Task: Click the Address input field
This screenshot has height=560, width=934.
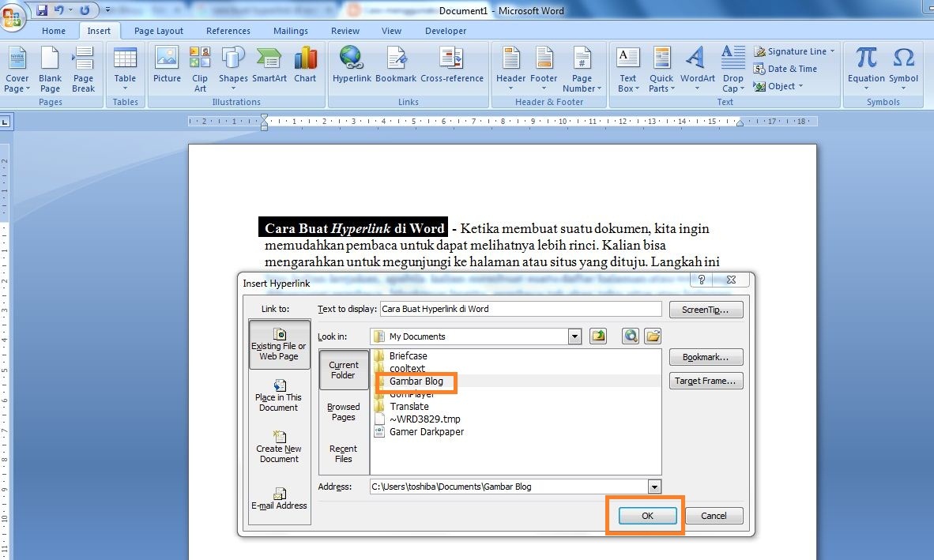Action: [510, 487]
